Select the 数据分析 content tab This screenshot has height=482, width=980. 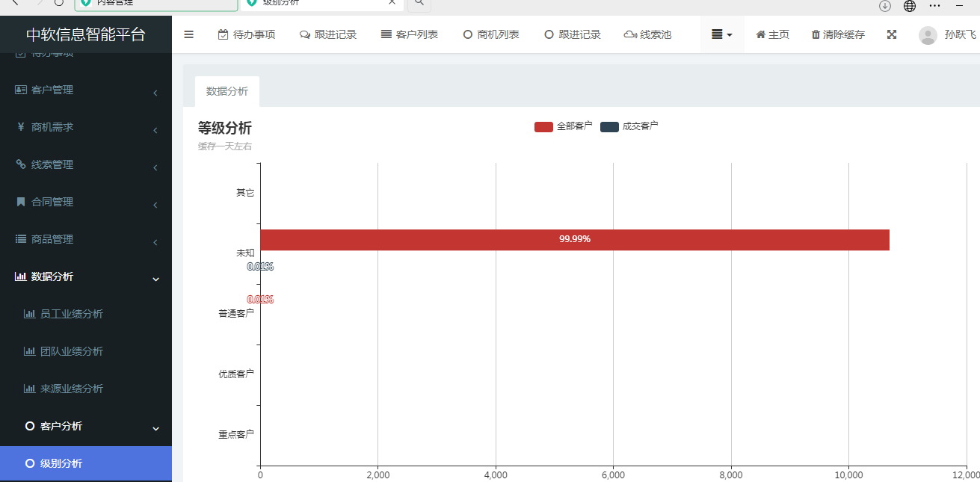[226, 91]
